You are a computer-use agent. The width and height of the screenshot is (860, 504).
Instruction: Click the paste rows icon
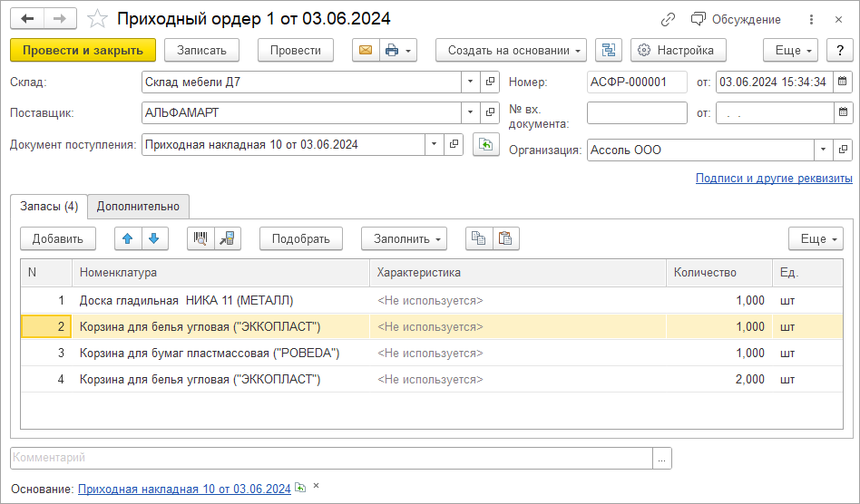pyautogui.click(x=505, y=238)
